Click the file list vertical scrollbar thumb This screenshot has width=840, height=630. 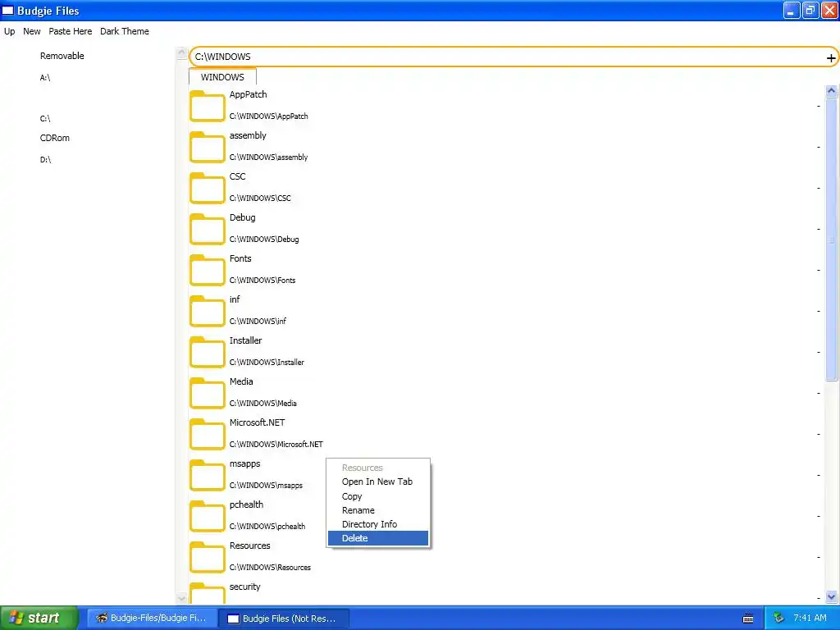point(832,240)
